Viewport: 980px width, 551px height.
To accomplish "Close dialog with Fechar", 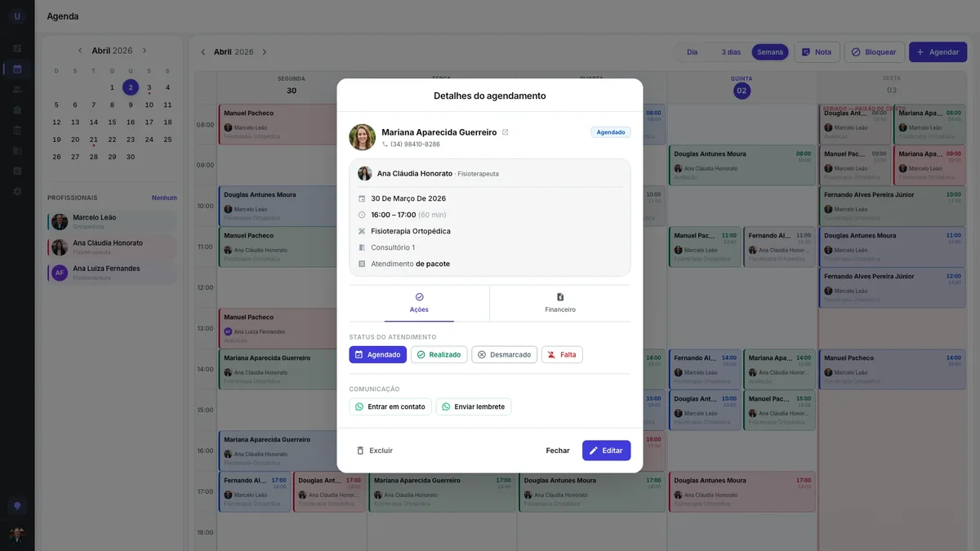I will (x=558, y=451).
